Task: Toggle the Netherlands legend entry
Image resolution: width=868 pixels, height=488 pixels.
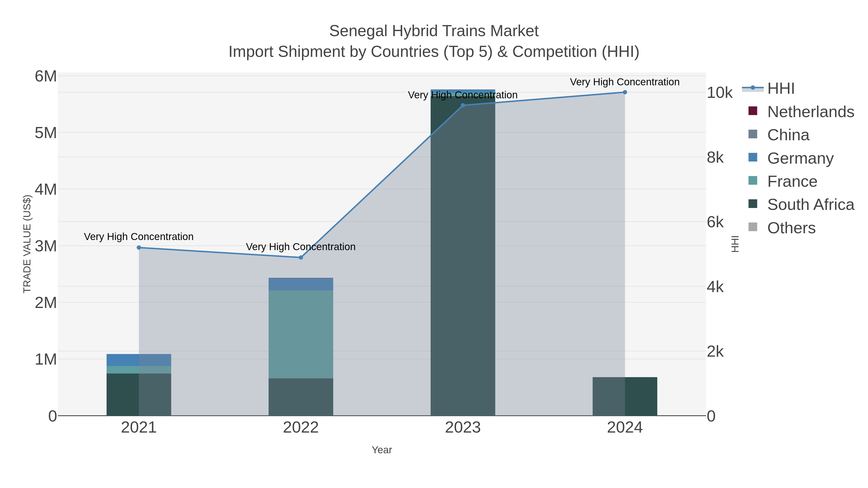Action: [x=801, y=112]
